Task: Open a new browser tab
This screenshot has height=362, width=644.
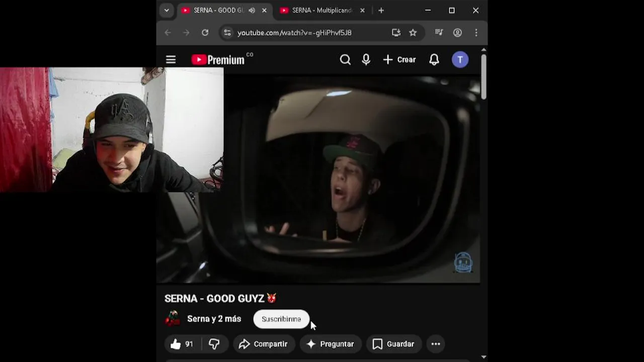Action: (381, 11)
